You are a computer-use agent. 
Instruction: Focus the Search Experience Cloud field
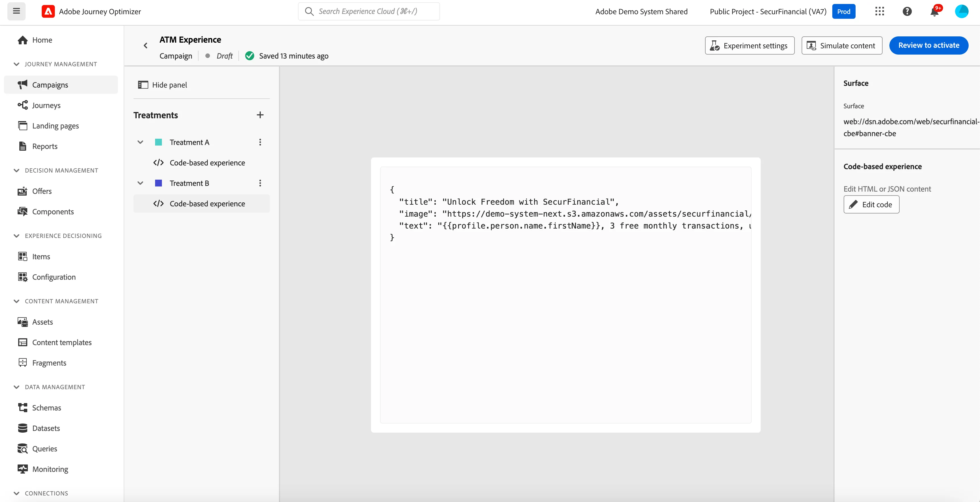(x=369, y=11)
